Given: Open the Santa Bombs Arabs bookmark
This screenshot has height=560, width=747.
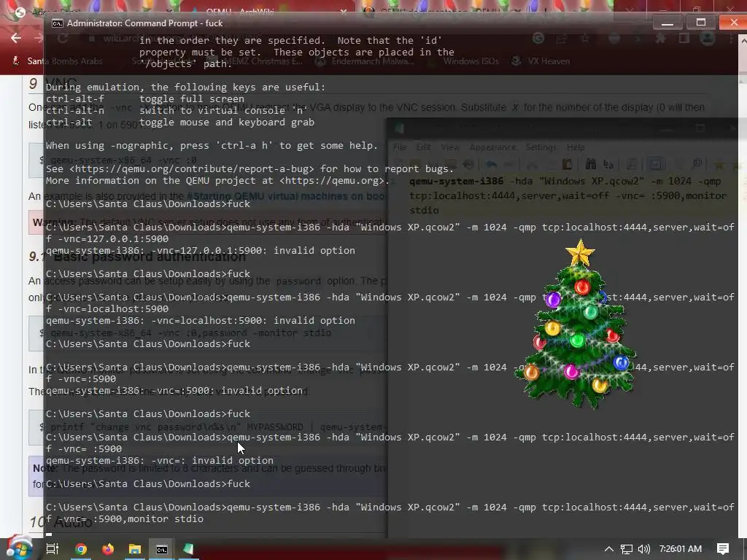Looking at the screenshot, I should pyautogui.click(x=57, y=61).
